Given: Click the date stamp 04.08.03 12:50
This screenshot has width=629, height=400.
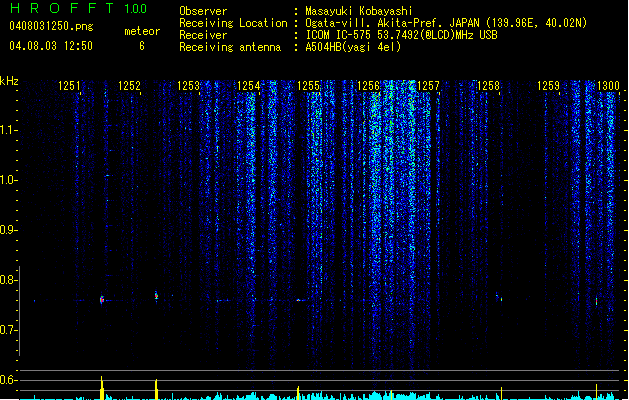Looking at the screenshot, I should 51,46.
